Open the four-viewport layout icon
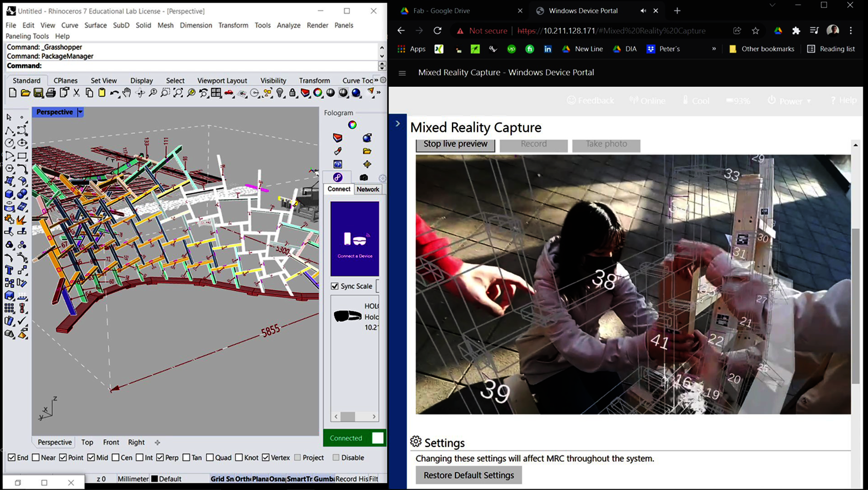The image size is (868, 490). point(216,93)
